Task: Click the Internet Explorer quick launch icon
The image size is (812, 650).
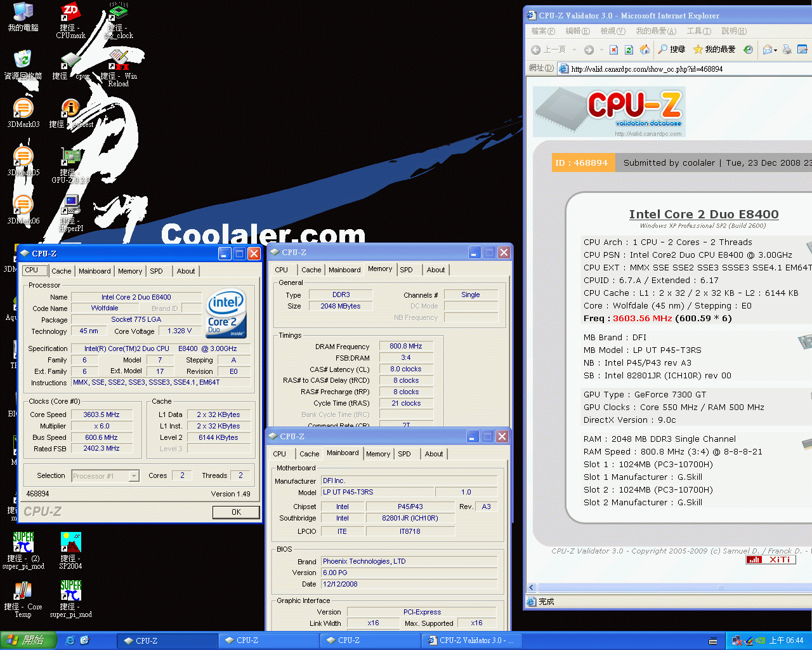Action: [70, 640]
